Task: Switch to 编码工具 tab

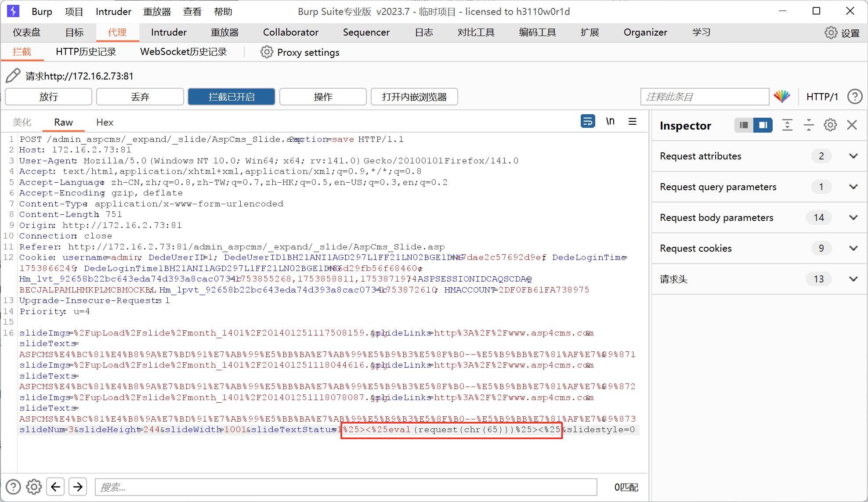Action: (x=537, y=33)
